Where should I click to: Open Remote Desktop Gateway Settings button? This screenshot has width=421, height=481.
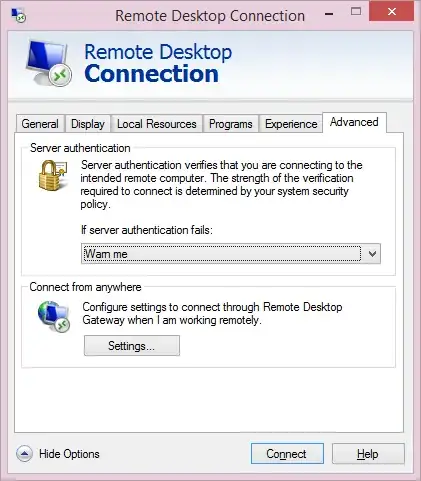coord(132,346)
